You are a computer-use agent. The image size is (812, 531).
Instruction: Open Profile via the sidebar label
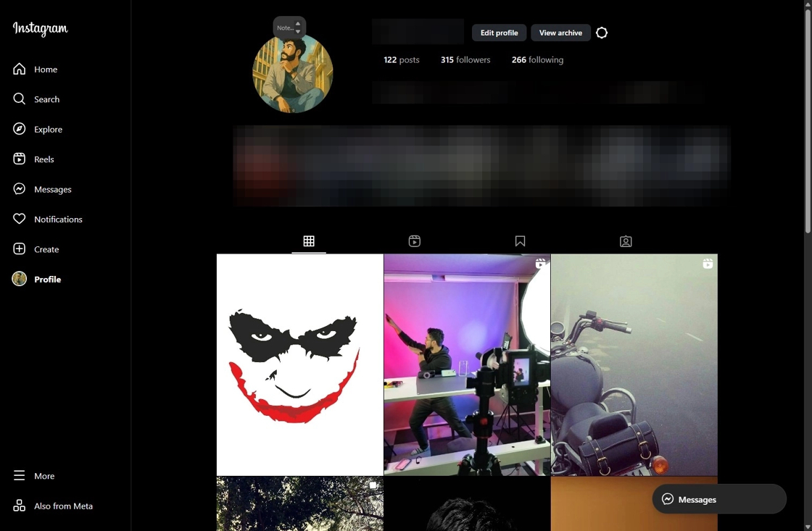point(48,280)
